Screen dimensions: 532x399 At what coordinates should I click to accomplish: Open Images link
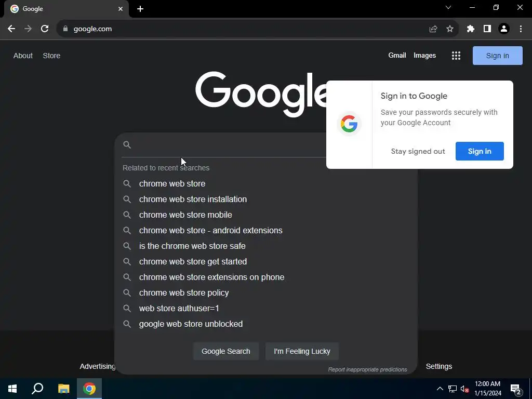click(x=424, y=55)
